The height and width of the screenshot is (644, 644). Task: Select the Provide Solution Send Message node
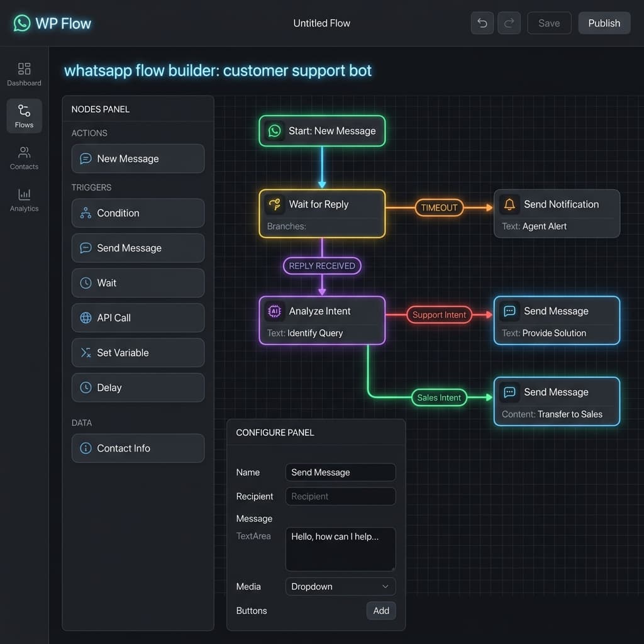(557, 320)
